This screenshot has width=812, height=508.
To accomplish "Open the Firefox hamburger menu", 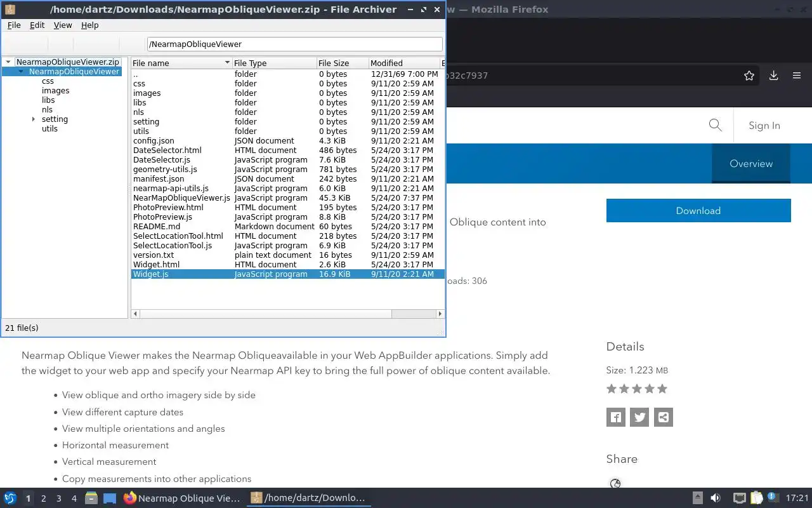I will [x=797, y=76].
